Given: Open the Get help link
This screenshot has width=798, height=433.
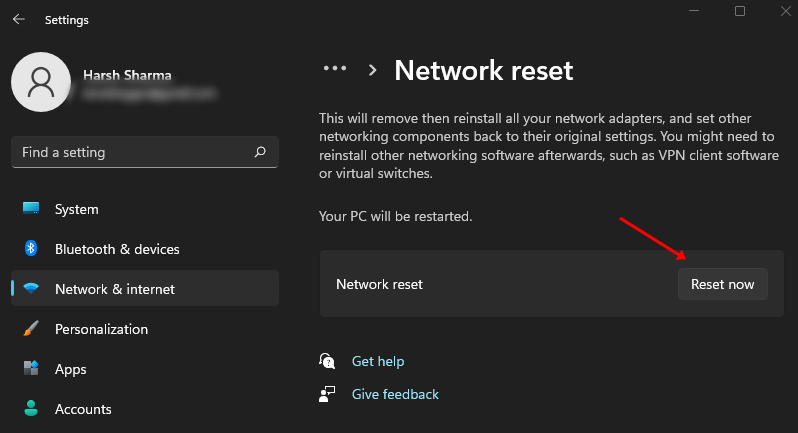Looking at the screenshot, I should [x=378, y=361].
